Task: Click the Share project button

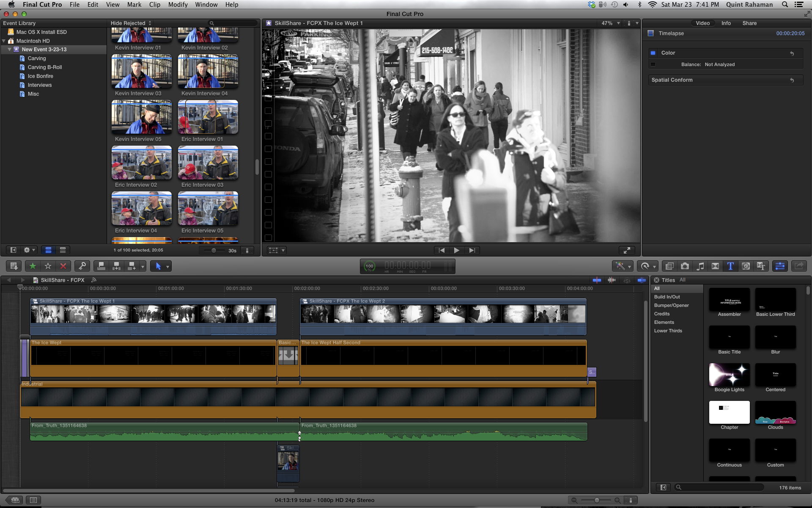Action: point(799,266)
